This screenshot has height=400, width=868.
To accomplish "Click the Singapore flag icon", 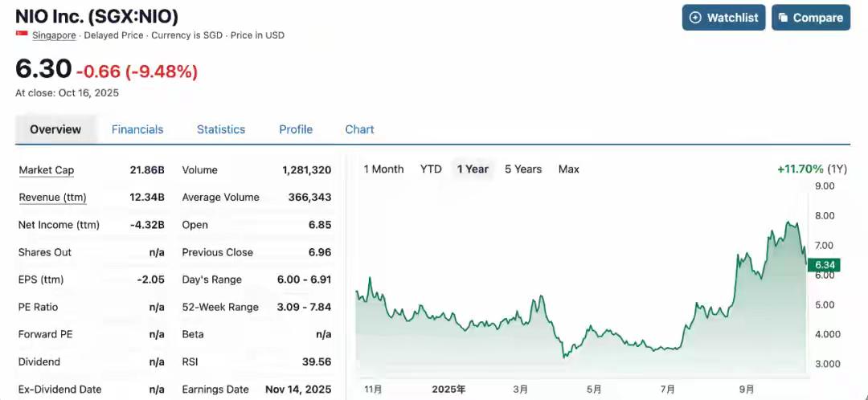I will coord(22,35).
